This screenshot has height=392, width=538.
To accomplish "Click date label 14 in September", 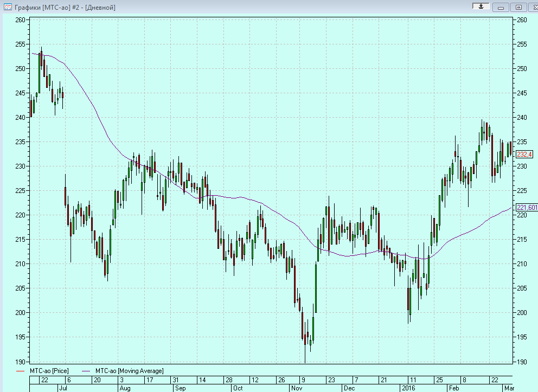I will point(202,380).
